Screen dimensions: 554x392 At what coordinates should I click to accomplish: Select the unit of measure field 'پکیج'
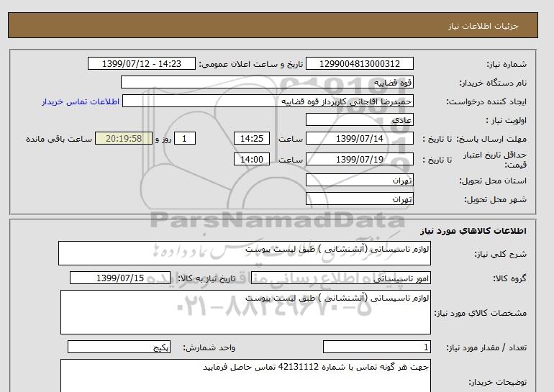click(x=119, y=347)
